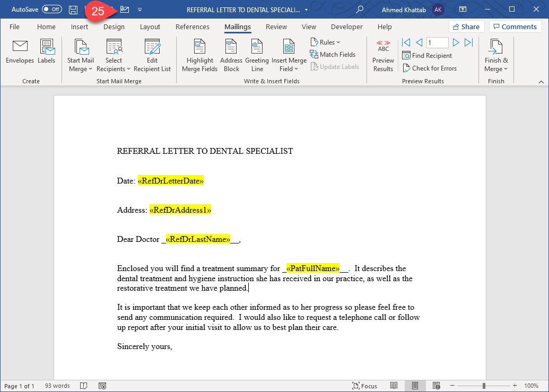Click the Ahmed Khattab account name
Viewport: 549px width, 392px height.
tap(404, 10)
